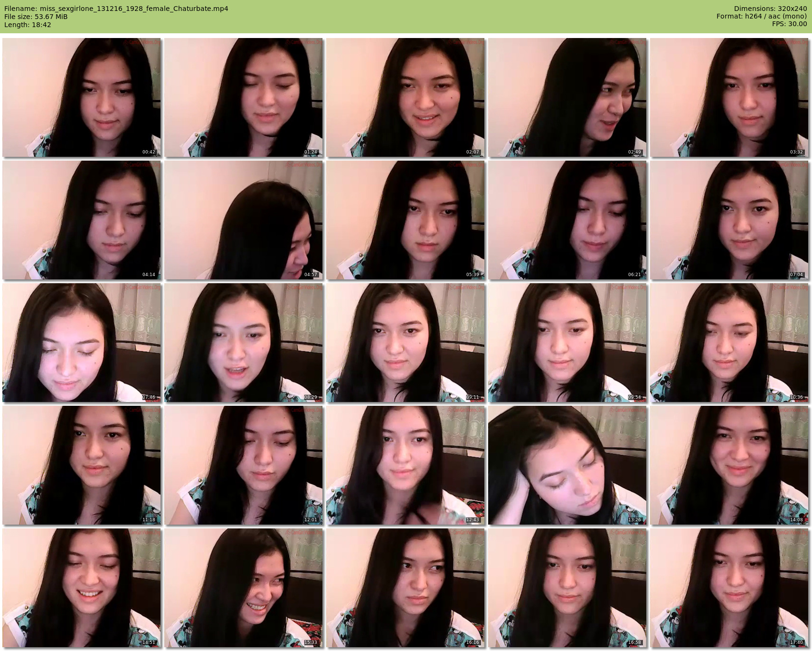The image size is (812, 651).
Task: Open the frame at 08:29
Action: pos(244,343)
